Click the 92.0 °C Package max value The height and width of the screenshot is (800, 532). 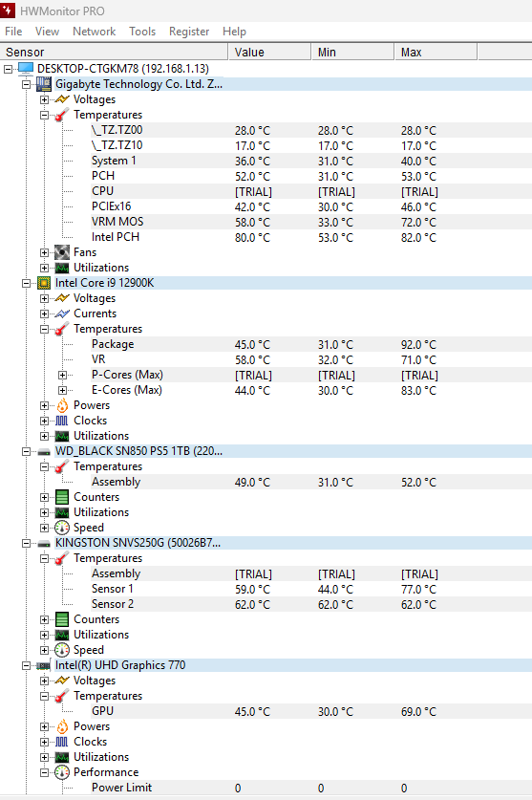(x=418, y=345)
